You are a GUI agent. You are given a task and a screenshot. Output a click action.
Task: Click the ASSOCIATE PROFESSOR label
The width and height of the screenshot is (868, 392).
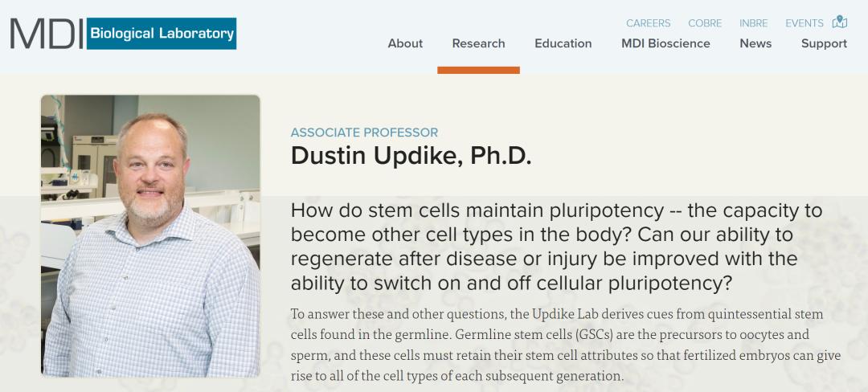click(364, 133)
